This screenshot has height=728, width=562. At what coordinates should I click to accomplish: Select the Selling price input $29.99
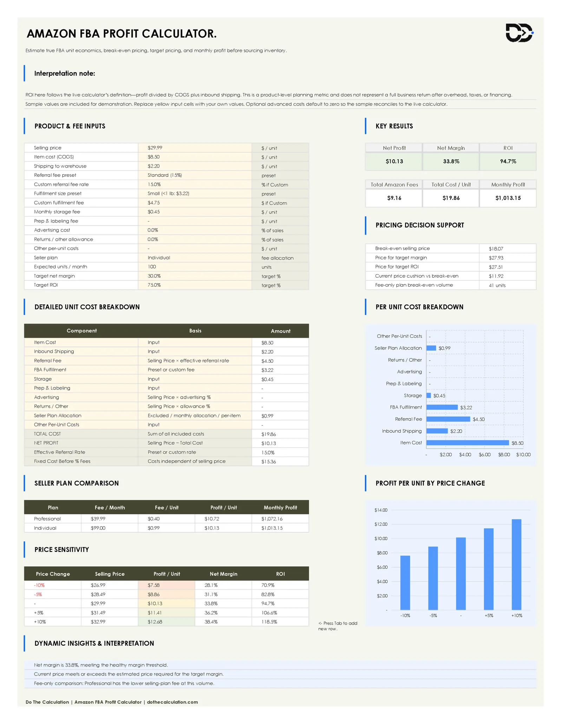[x=195, y=148]
